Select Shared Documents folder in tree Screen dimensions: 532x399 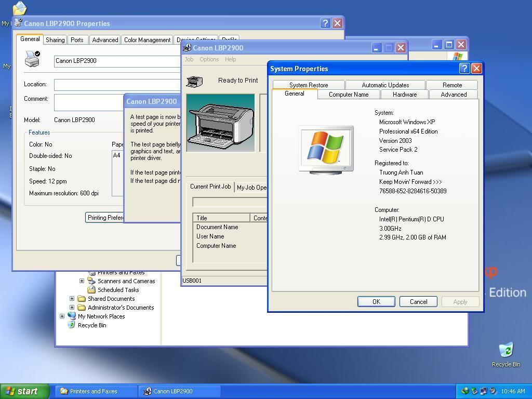pos(111,299)
